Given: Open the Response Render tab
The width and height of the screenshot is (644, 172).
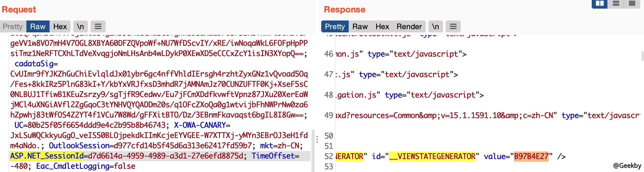Looking at the screenshot, I should (x=409, y=26).
